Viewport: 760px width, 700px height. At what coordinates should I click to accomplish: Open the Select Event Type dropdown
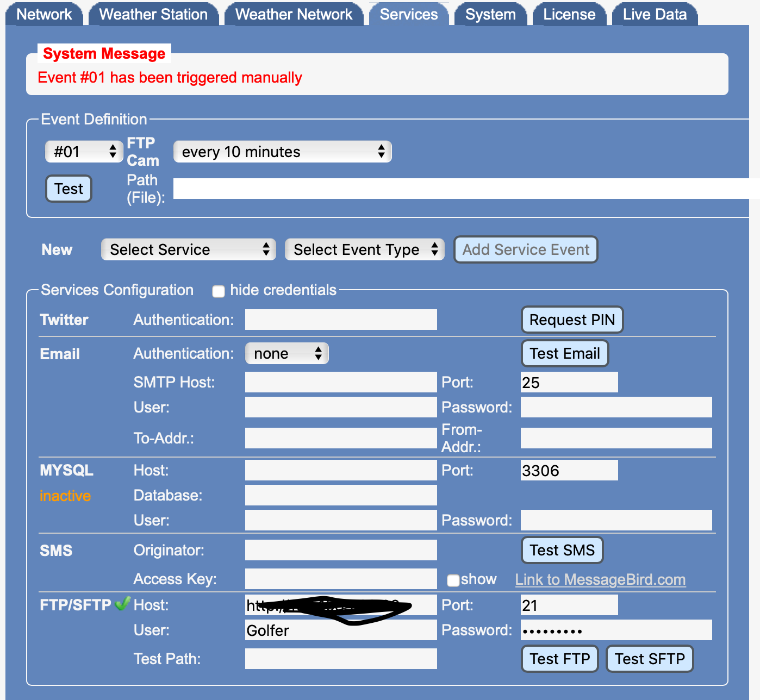364,249
